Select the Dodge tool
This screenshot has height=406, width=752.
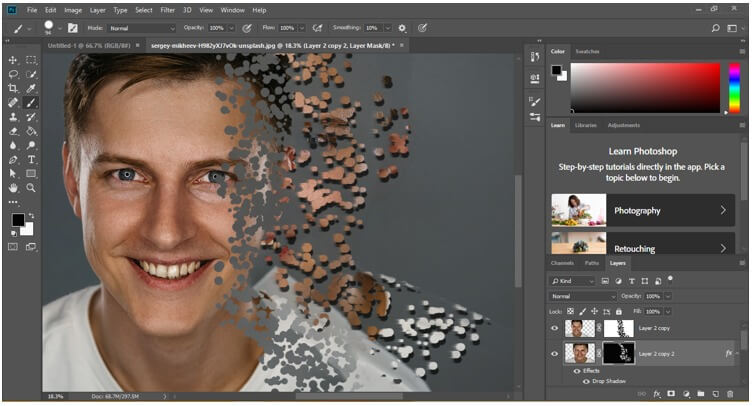click(x=31, y=145)
